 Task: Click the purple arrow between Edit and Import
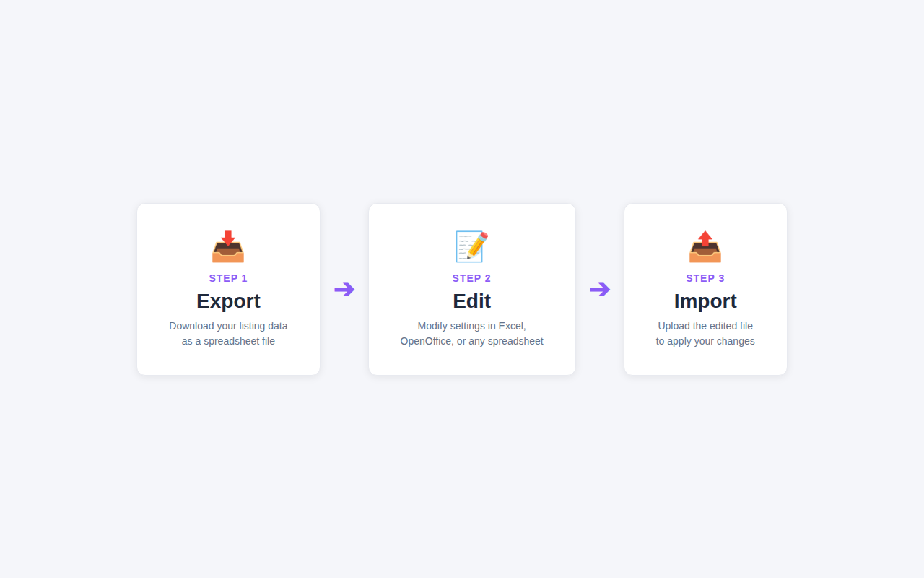pyautogui.click(x=600, y=289)
